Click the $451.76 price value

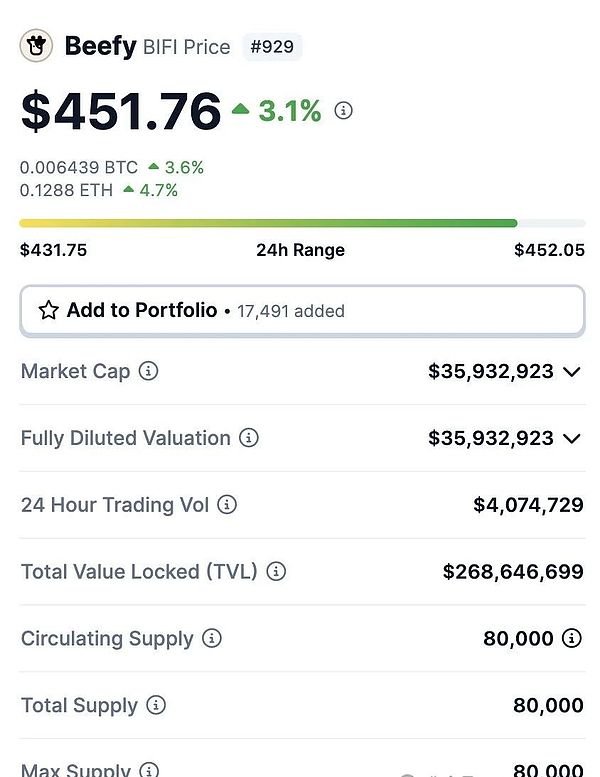[x=121, y=111]
